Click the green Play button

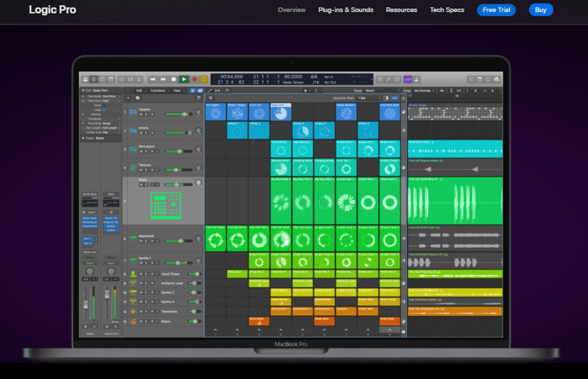coord(183,79)
